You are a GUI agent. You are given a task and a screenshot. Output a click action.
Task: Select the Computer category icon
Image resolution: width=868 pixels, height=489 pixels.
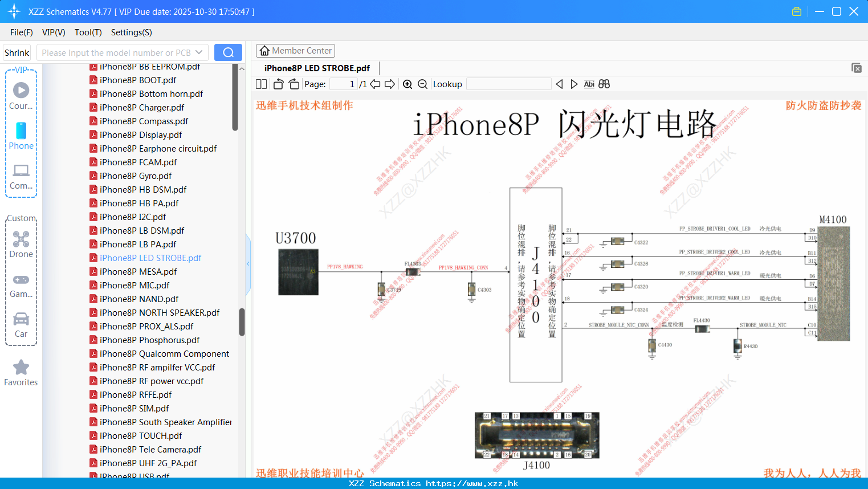tap(21, 170)
